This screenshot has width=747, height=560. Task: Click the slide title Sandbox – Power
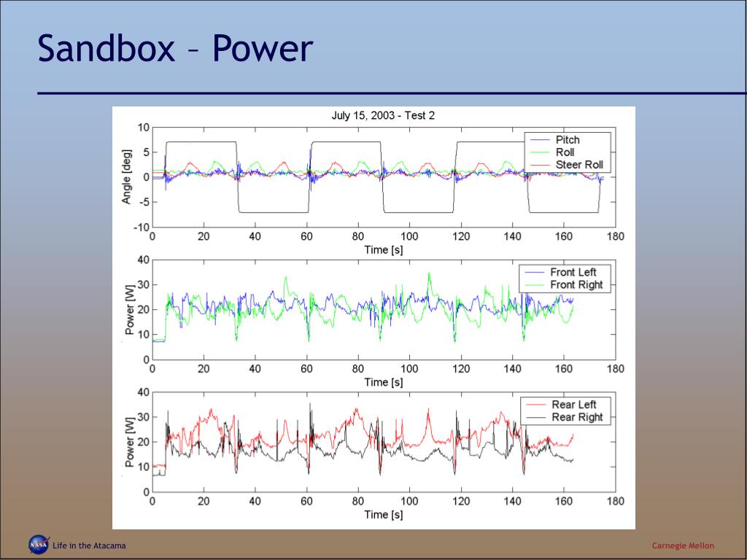click(175, 49)
